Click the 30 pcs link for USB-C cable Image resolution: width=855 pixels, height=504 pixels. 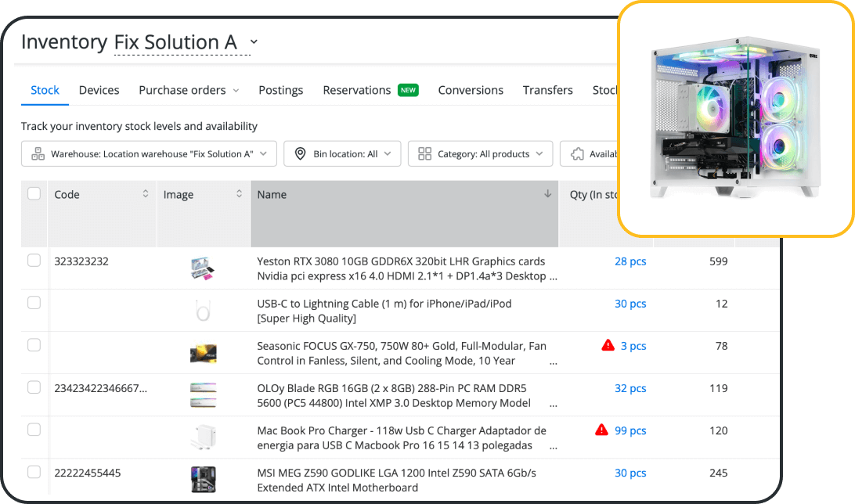click(x=630, y=303)
